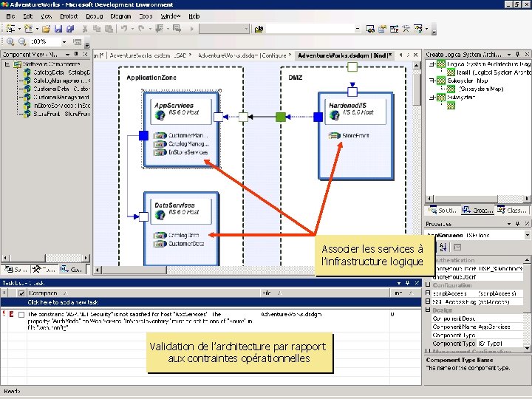532x399 pixels.
Task: Click the DMZ zone label
Action: point(296,78)
